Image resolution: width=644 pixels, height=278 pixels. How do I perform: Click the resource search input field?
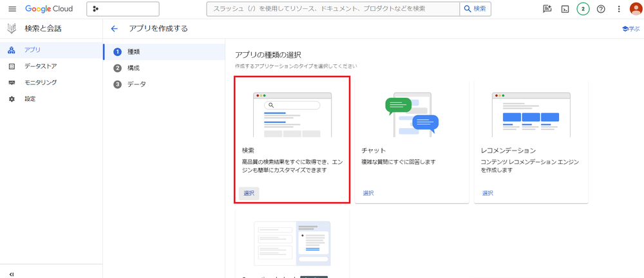(332, 9)
